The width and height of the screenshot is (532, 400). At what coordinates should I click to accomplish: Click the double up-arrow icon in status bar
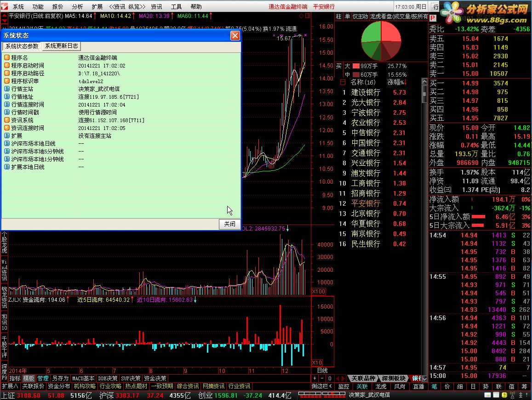tap(521, 395)
